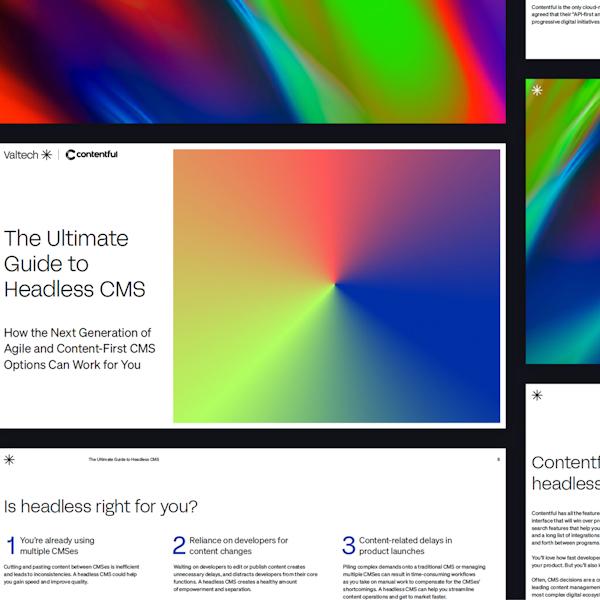This screenshot has width=600, height=600.
Task: Click the Valtech star logo on the cover
Action: [46, 155]
